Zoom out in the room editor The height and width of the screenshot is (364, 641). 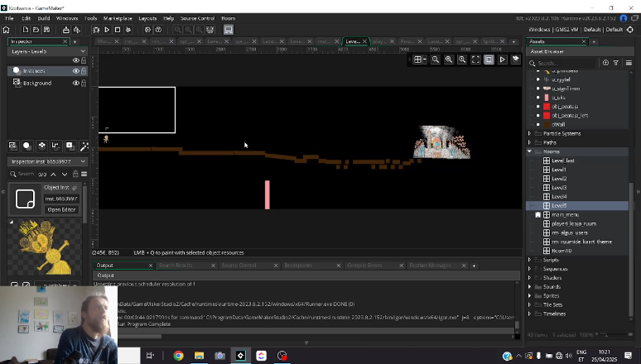(x=436, y=60)
